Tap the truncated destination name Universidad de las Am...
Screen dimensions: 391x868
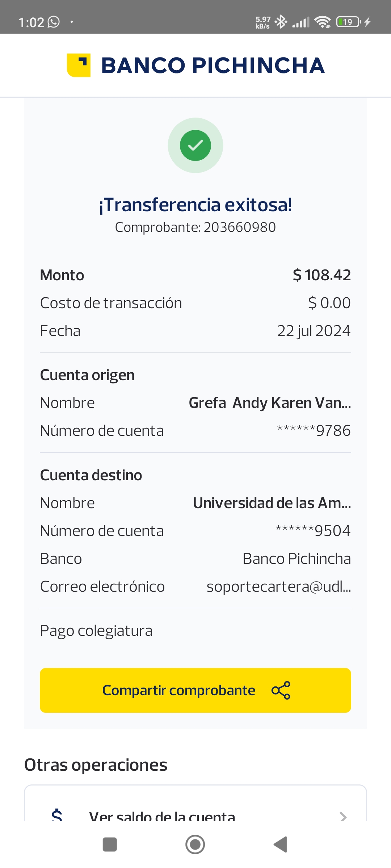coord(272,503)
